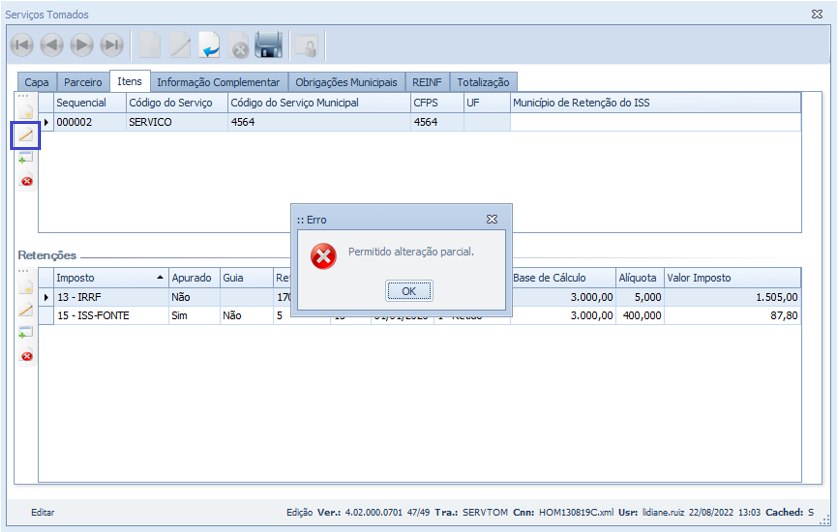This screenshot has width=838, height=532.
Task: Click the 000002 Sequencial cell
Action: [88, 122]
